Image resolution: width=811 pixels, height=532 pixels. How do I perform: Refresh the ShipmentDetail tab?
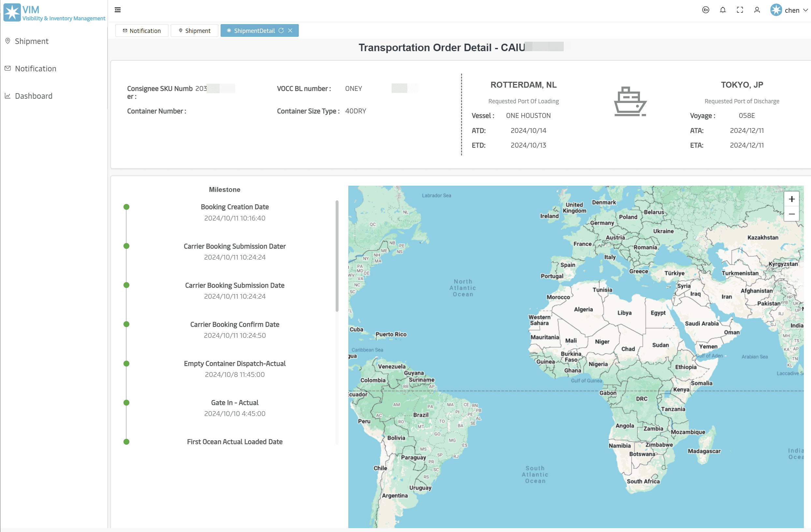click(x=281, y=31)
